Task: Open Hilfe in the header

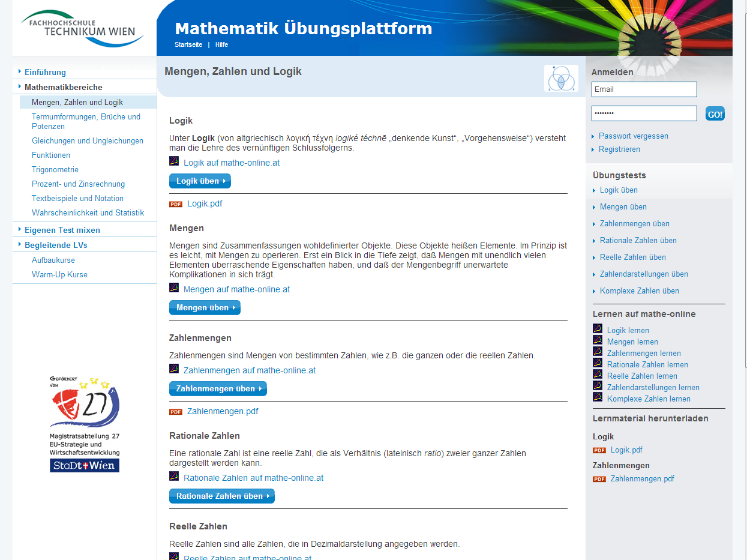Action: pyautogui.click(x=221, y=45)
